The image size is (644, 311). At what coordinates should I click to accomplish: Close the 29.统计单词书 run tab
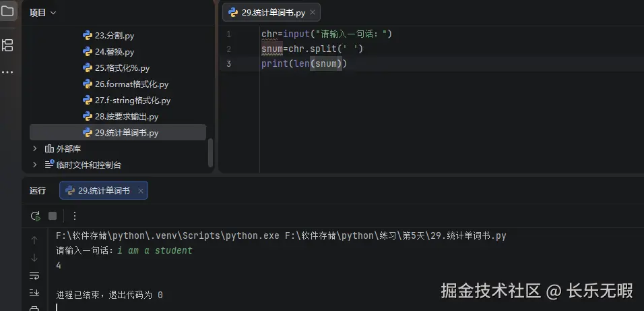(x=141, y=191)
